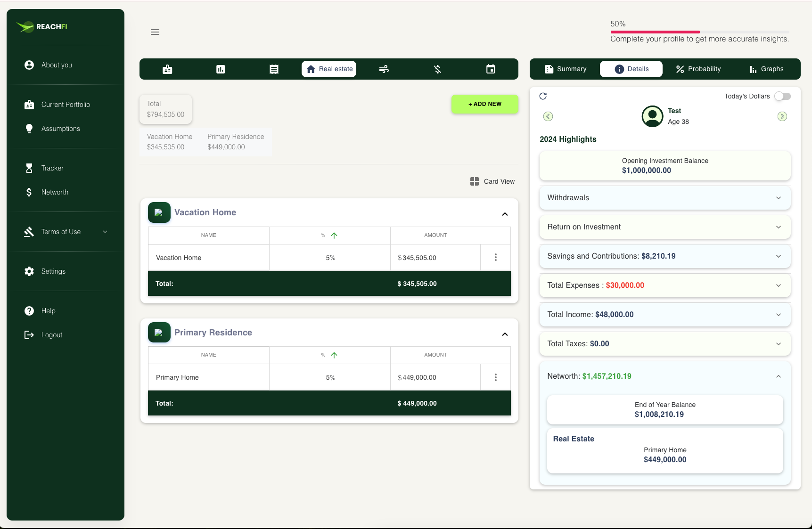Toggle the Today's Dollars switch
The image size is (812, 529).
[x=782, y=96]
